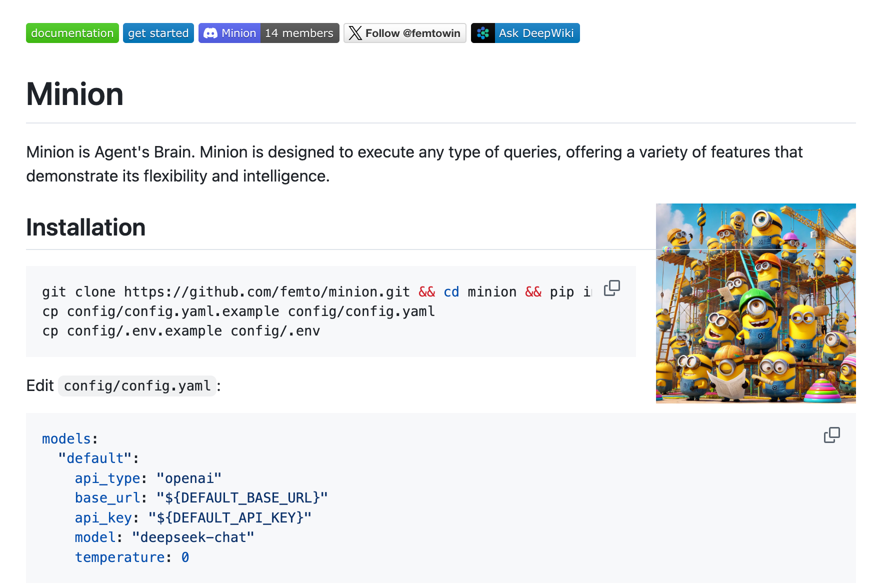Select the '"default":' YAML key

tap(98, 458)
